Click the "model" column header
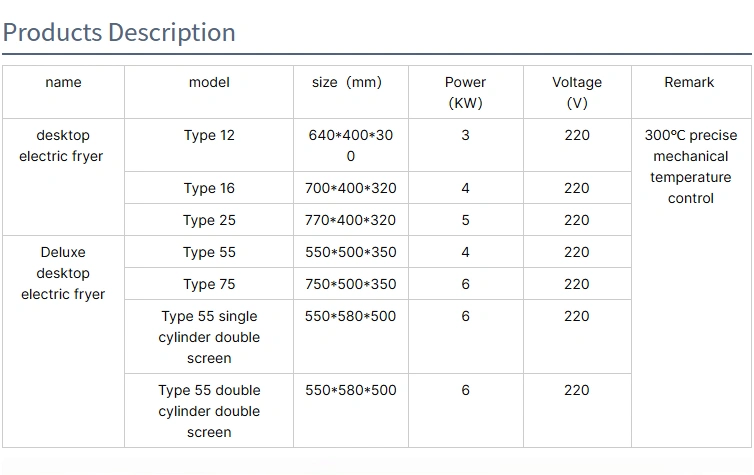The height and width of the screenshot is (475, 754). (209, 82)
